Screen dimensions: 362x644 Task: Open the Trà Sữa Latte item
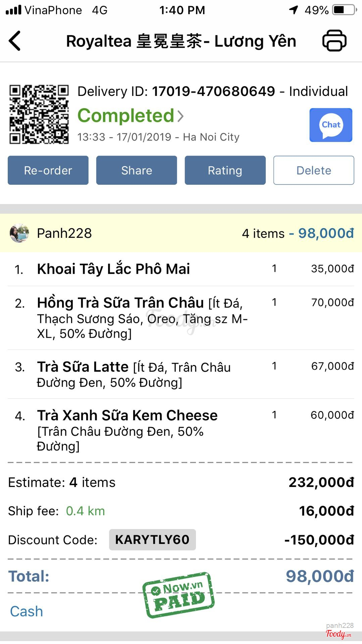83,367
